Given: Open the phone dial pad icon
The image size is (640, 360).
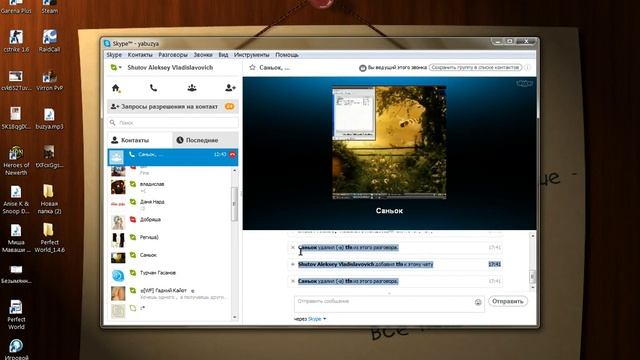Looking at the screenshot, I should pyautogui.click(x=153, y=88).
